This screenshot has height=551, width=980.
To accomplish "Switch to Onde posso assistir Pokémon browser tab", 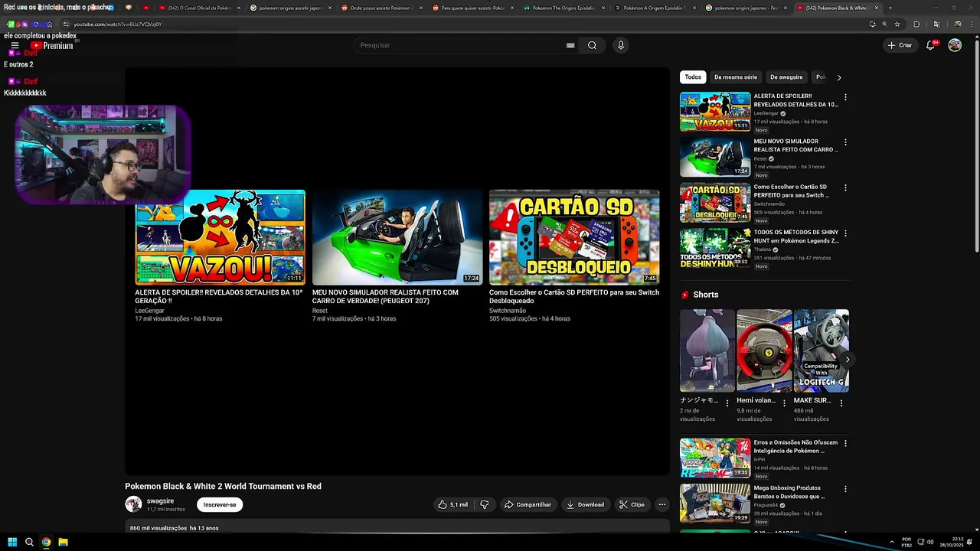I will (x=381, y=8).
